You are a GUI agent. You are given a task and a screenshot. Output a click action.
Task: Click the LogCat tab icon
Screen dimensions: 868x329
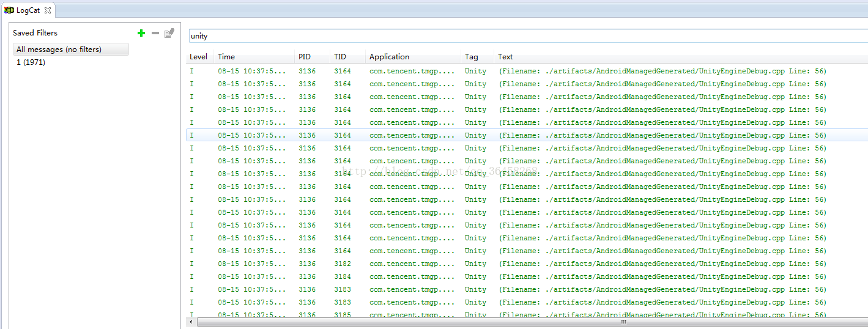(x=9, y=10)
